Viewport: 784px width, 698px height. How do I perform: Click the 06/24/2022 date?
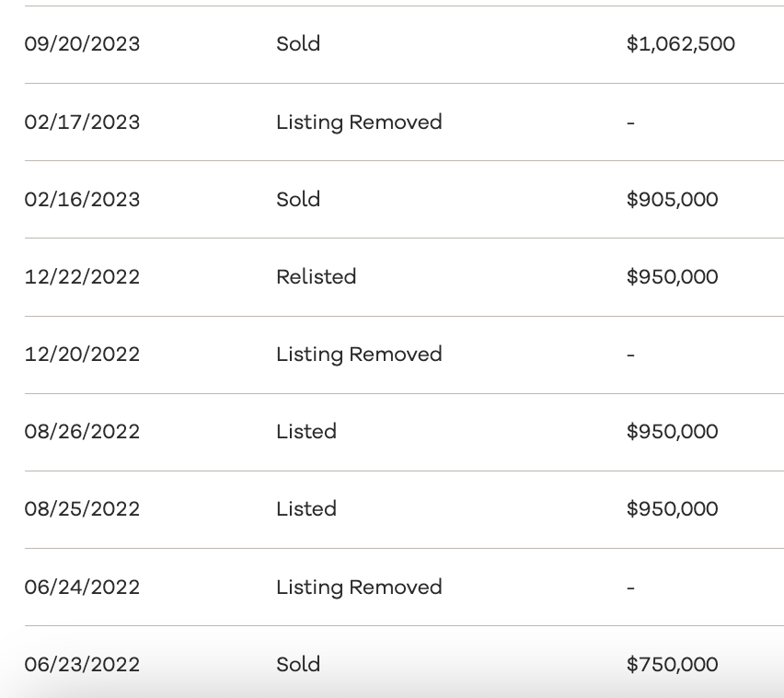coord(82,587)
